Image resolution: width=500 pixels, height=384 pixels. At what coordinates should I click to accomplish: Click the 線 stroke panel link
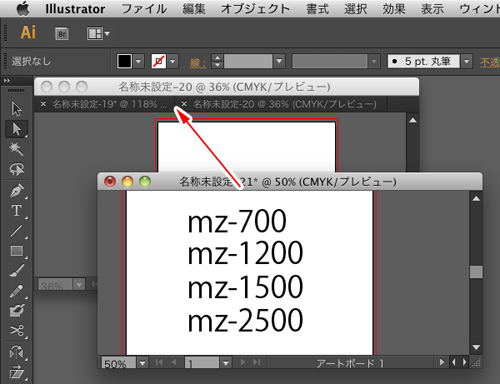click(x=198, y=63)
